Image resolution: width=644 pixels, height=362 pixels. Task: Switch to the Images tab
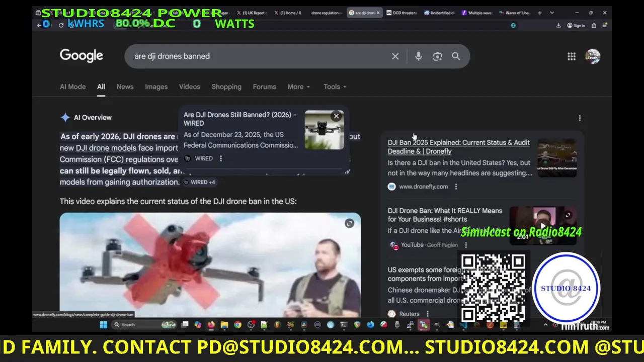156,86
